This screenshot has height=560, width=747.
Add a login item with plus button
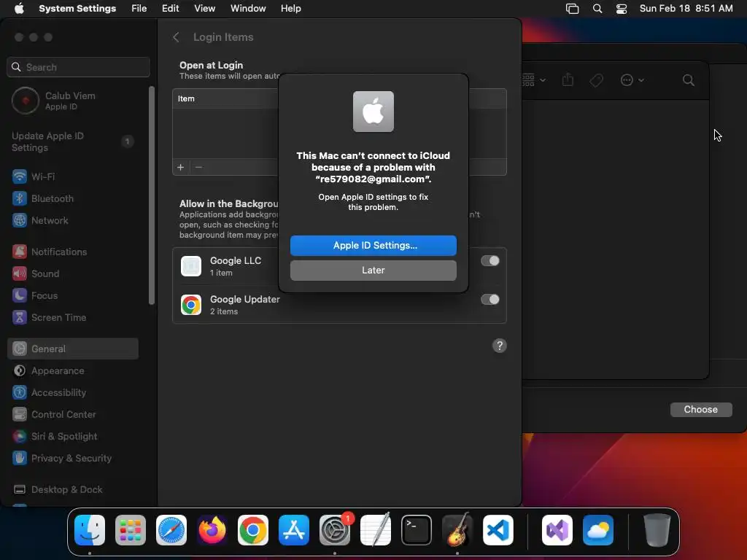point(181,167)
